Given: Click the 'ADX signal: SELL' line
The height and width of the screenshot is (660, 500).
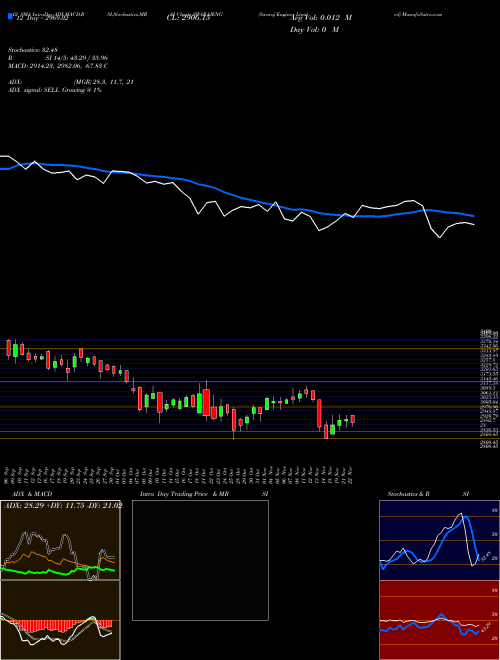Looking at the screenshot, I should pyautogui.click(x=55, y=90).
